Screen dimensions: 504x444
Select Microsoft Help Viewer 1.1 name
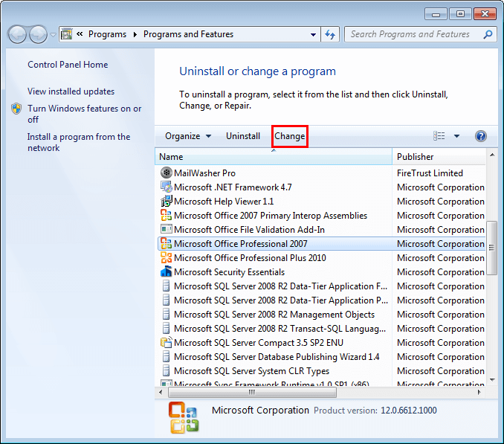[224, 202]
